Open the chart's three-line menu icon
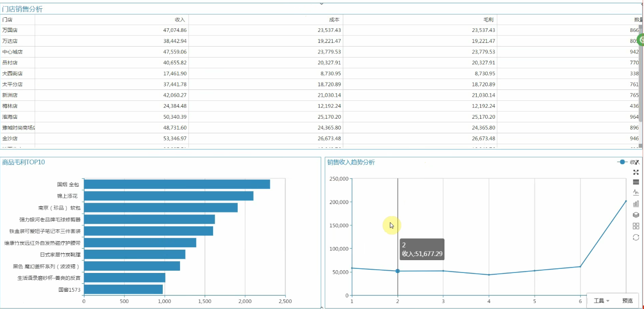Screen dimensions: 644x309 [636, 182]
